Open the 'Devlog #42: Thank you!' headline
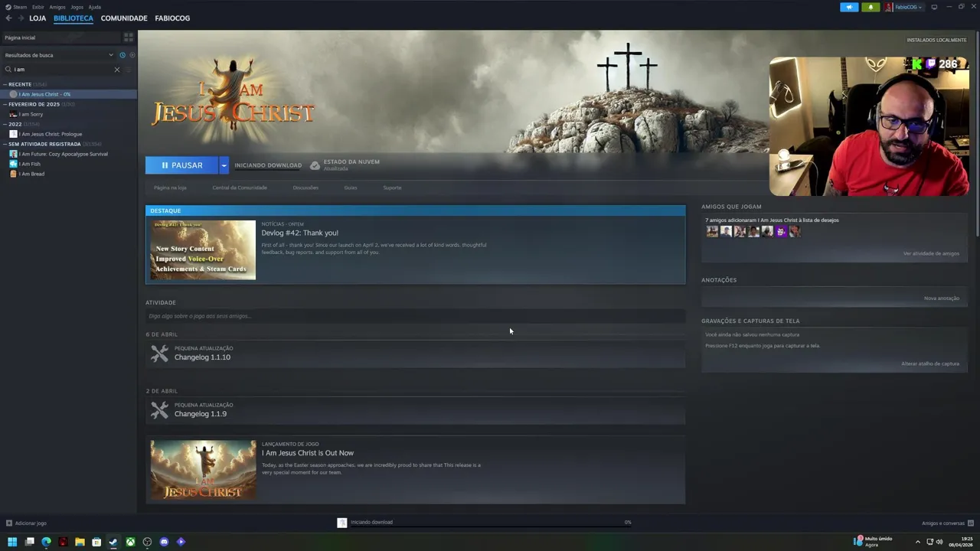Viewport: 980px width, 551px height. [299, 233]
